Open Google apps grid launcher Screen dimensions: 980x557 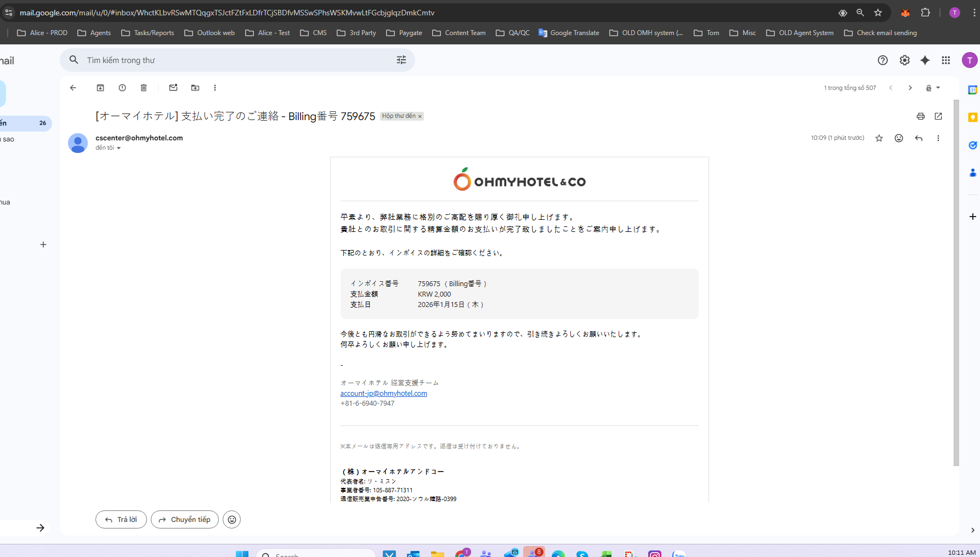[x=946, y=60]
